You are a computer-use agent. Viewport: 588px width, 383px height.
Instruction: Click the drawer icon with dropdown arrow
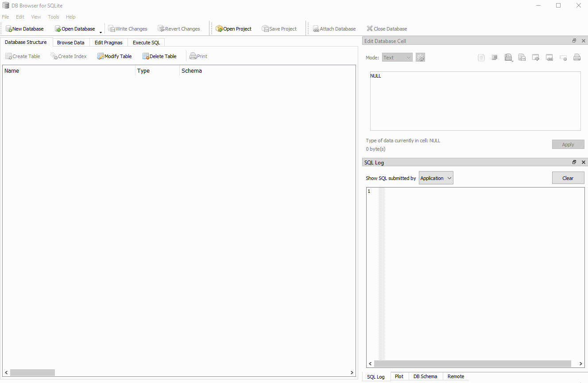tap(509, 58)
